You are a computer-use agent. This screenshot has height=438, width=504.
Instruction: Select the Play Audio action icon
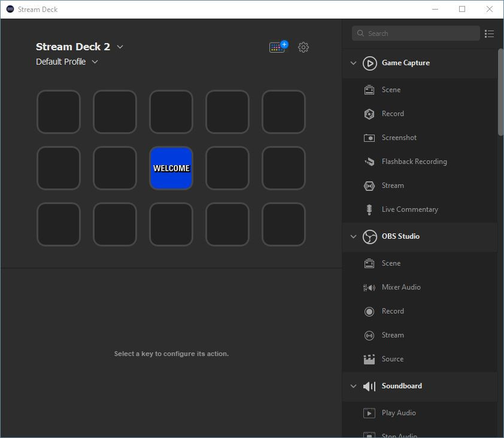369,413
